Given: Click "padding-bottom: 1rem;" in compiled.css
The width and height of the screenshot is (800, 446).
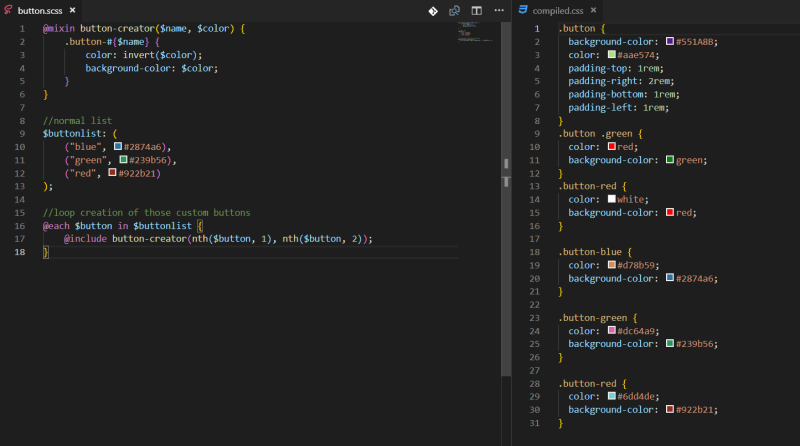Looking at the screenshot, I should [623, 94].
